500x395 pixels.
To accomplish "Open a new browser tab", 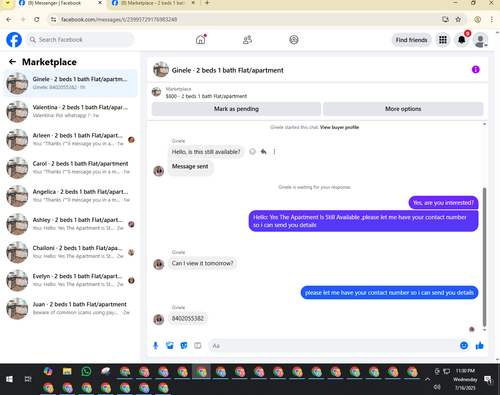I will pos(207,3).
